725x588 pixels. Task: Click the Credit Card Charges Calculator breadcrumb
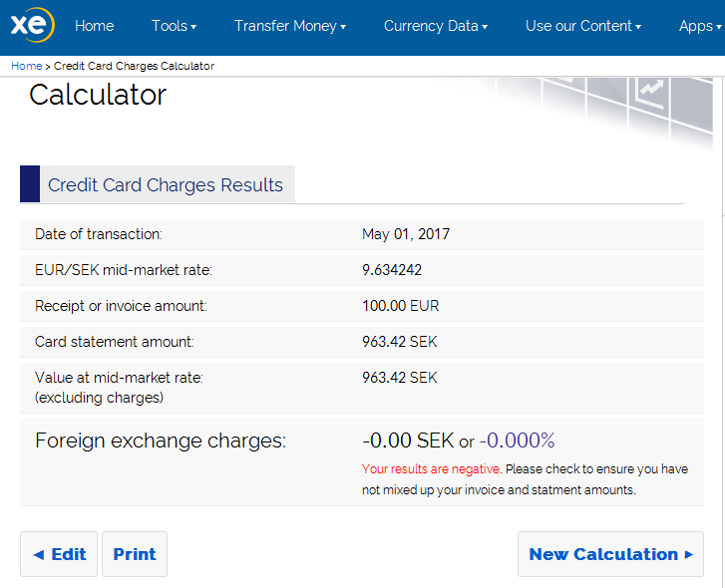coord(134,66)
